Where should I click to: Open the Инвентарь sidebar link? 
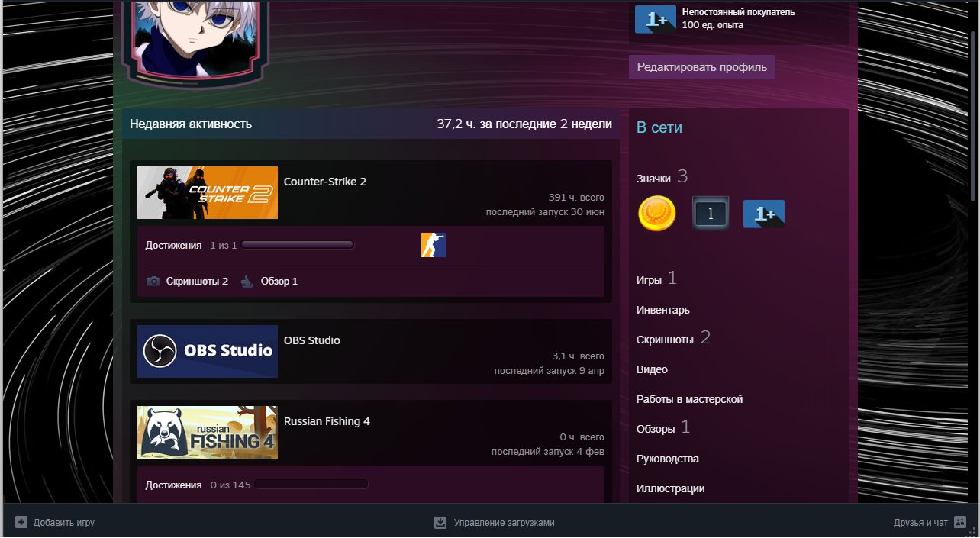pos(663,310)
